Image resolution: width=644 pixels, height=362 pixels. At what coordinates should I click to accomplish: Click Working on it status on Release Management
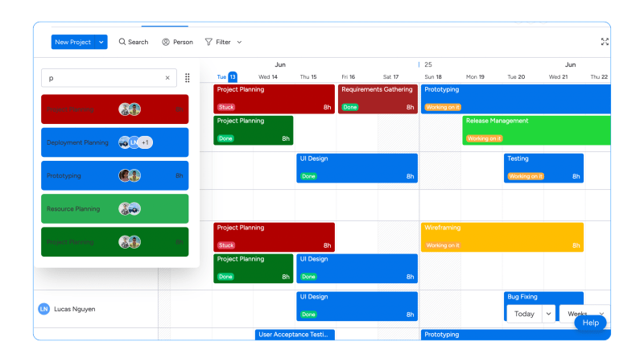485,138
